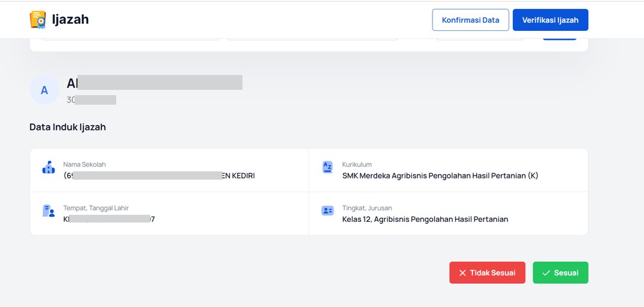The height and width of the screenshot is (307, 644).
Task: Click the red Tidak Sesuai button
Action: coord(487,272)
